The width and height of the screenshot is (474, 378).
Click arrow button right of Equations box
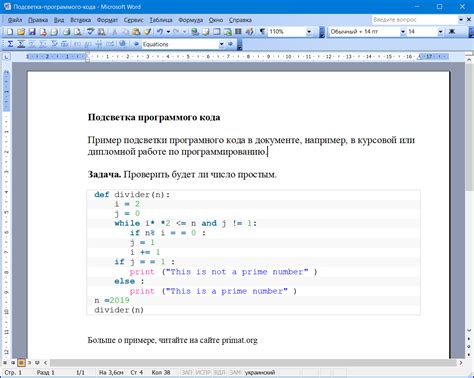(230, 44)
